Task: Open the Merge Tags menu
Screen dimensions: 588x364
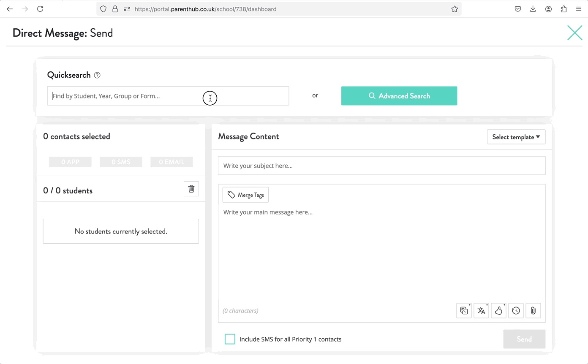Action: point(245,195)
